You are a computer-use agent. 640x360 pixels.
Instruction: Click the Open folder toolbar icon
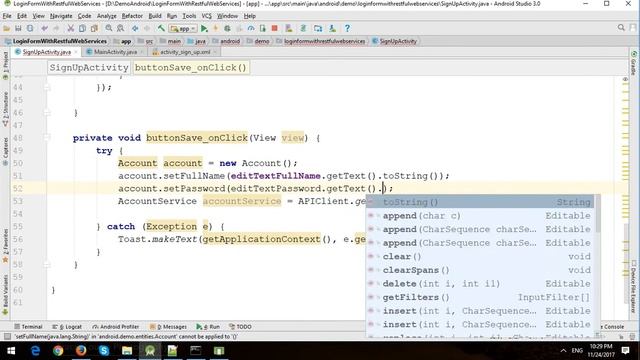click(6, 29)
